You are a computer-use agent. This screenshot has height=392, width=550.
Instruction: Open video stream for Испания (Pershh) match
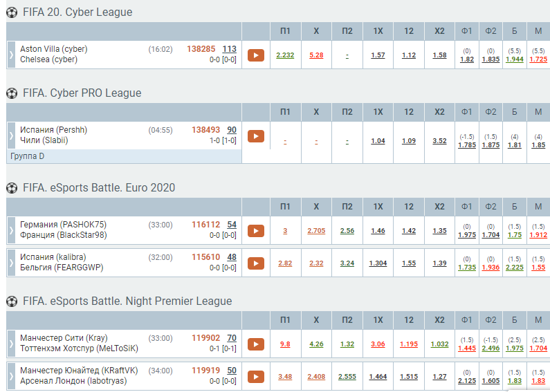point(256,136)
